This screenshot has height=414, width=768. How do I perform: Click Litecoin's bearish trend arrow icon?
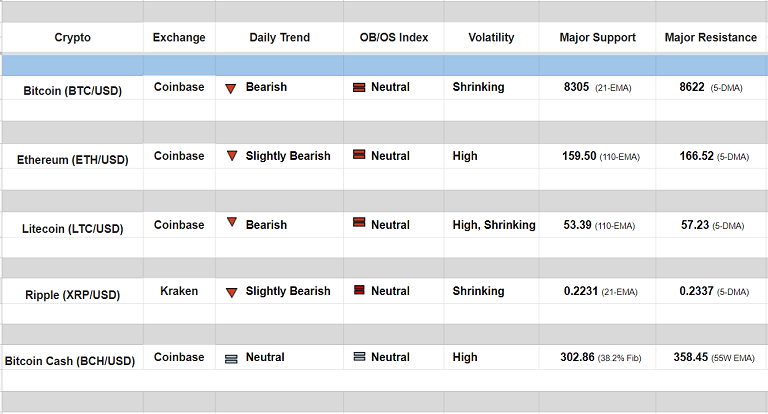(x=232, y=223)
